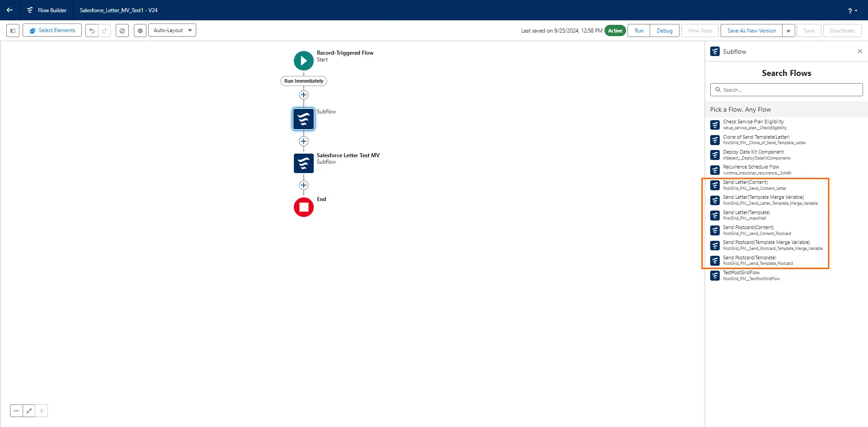The image size is (868, 427).
Task: Click the Run Immediately path label
Action: point(304,81)
